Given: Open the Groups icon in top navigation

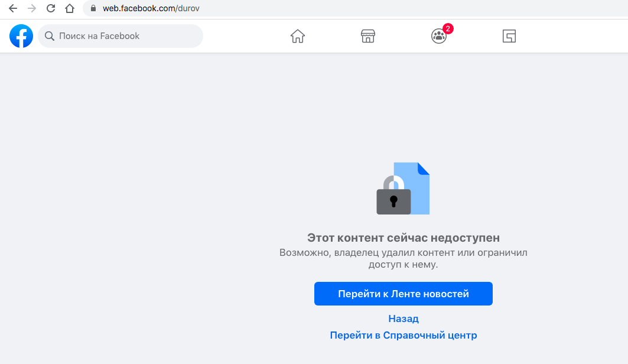Looking at the screenshot, I should click(x=438, y=37).
